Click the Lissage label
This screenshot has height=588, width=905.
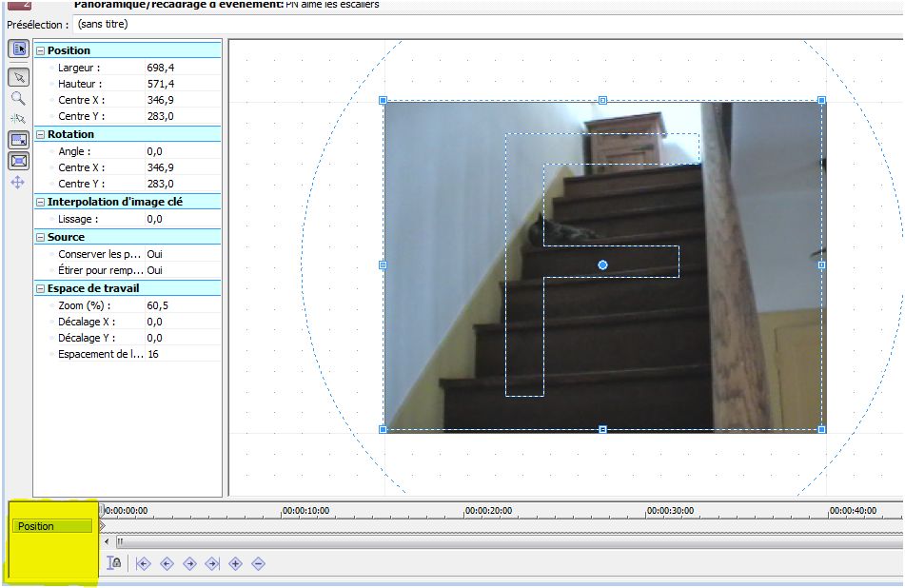point(78,219)
